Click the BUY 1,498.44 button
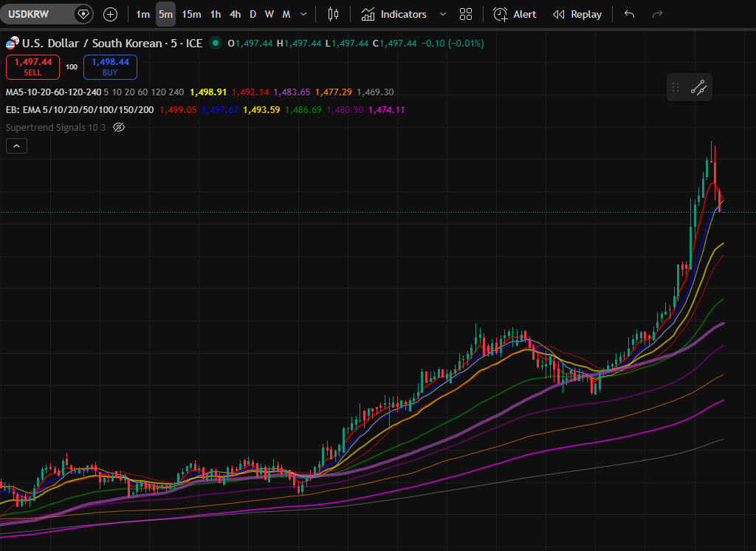This screenshot has height=551, width=756. [x=110, y=67]
